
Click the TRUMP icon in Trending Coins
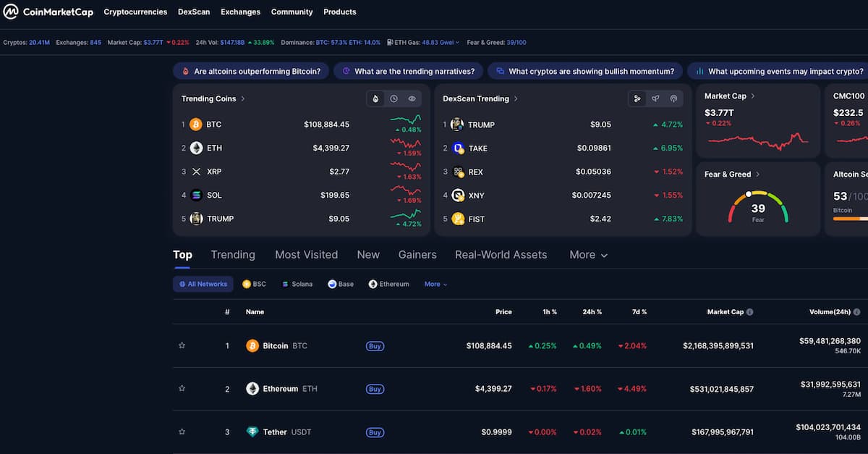point(196,219)
